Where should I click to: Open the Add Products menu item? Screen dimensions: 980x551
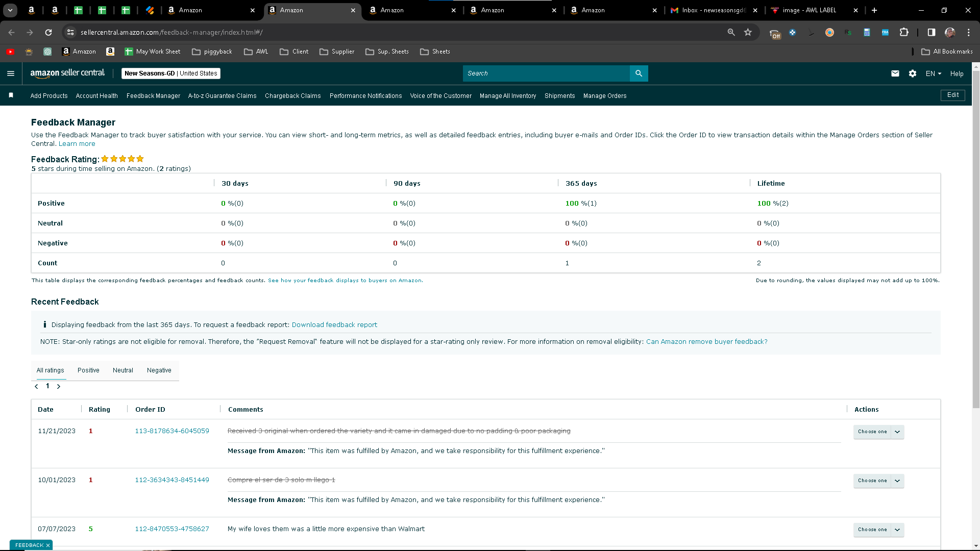[x=49, y=96]
